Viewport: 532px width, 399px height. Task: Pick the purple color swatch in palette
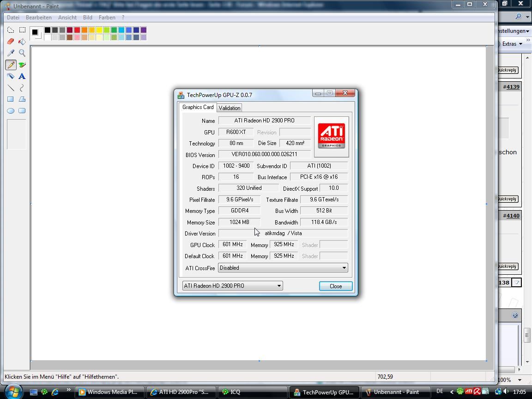pyautogui.click(x=144, y=30)
